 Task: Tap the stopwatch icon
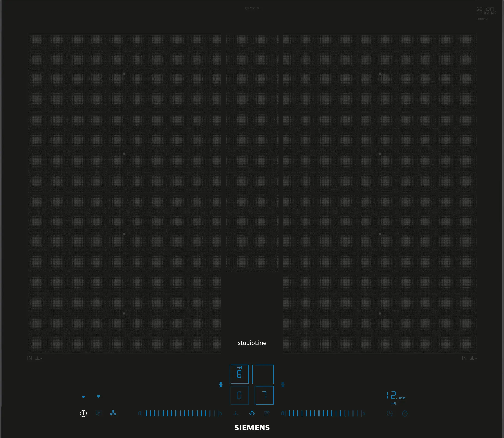pos(405,414)
